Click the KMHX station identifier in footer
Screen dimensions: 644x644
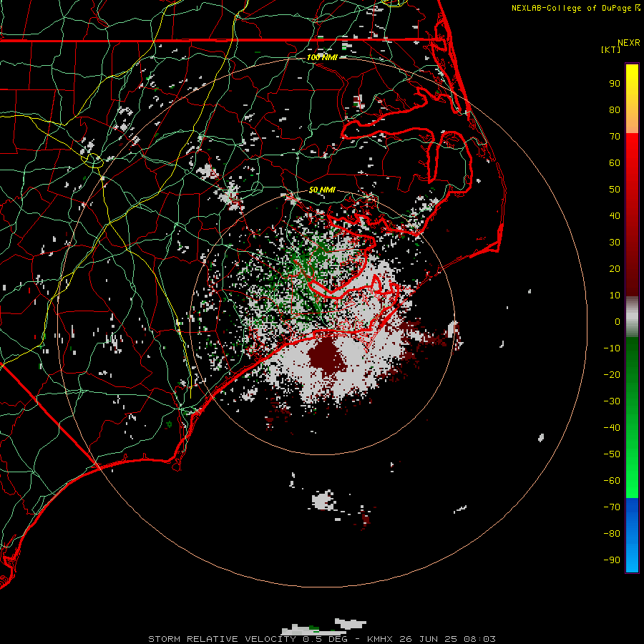pos(380,639)
